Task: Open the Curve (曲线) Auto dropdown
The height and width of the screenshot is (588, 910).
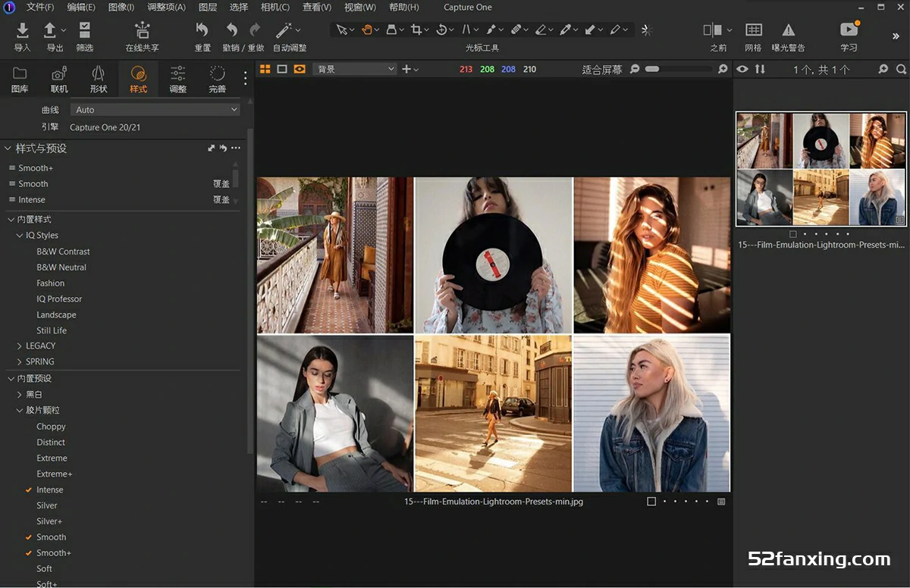Action: coord(155,110)
